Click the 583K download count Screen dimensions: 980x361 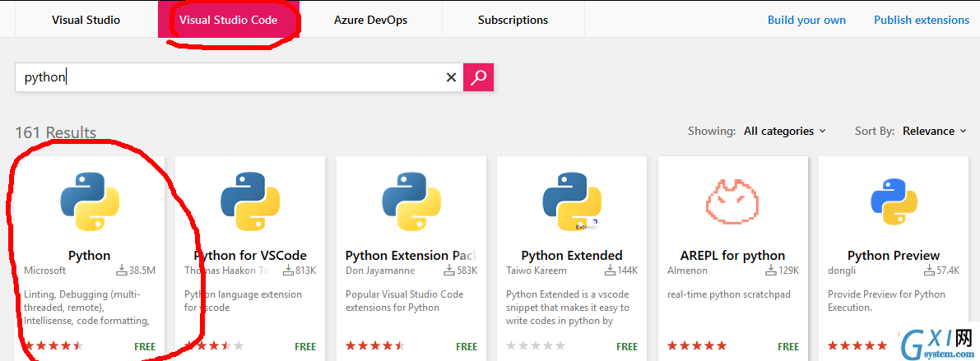(x=460, y=271)
